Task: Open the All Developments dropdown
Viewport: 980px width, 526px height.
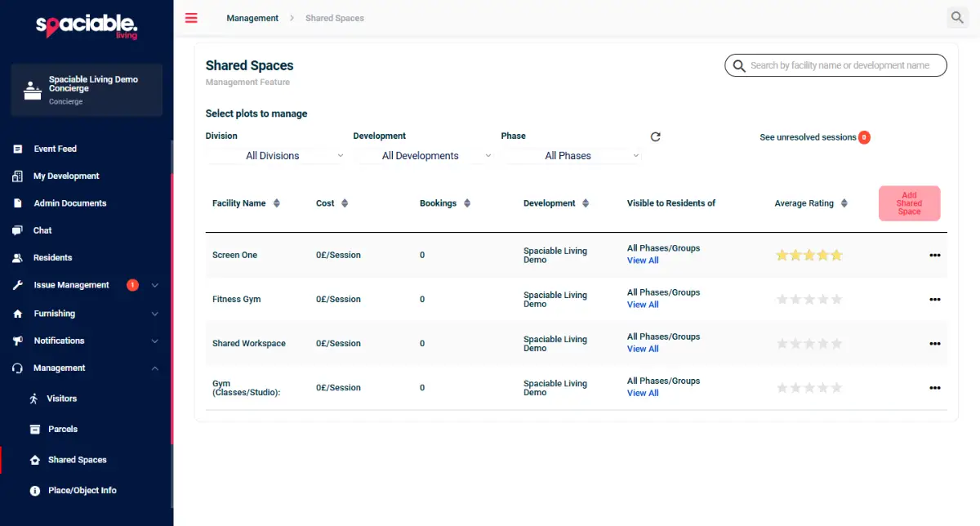Action: click(x=423, y=156)
